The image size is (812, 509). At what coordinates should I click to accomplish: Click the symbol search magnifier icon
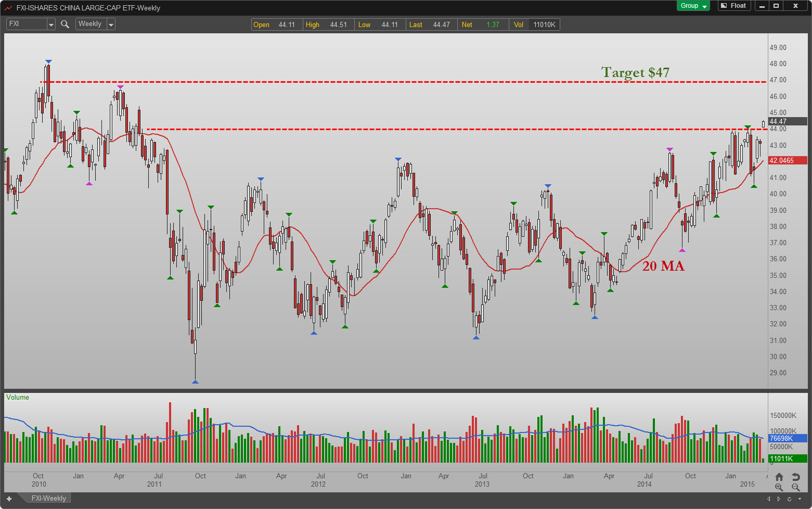[65, 24]
